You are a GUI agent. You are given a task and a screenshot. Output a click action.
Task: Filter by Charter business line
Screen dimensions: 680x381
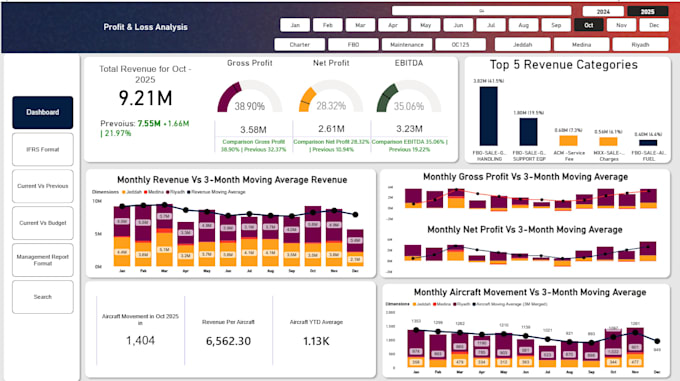point(300,45)
